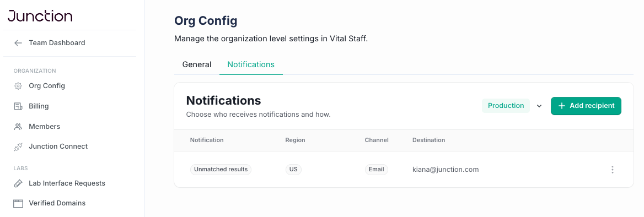
Task: Click the 'Manage the organization level settings' description
Action: point(271,40)
